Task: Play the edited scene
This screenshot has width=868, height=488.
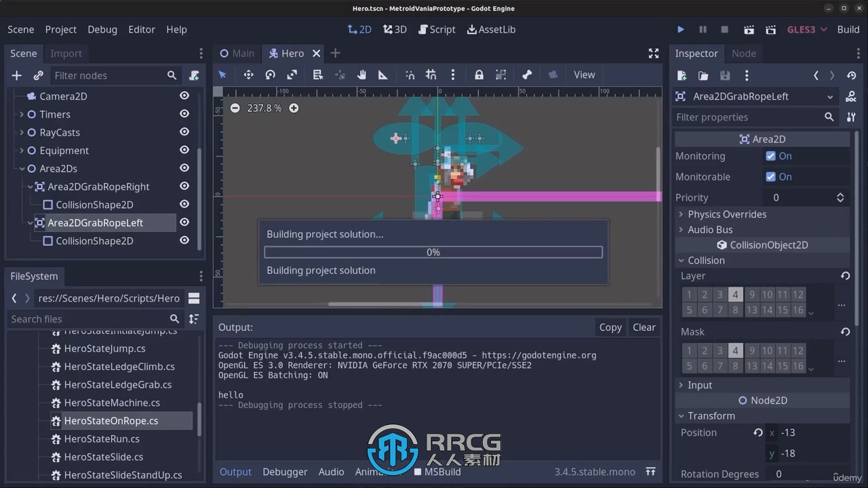Action: 749,29
